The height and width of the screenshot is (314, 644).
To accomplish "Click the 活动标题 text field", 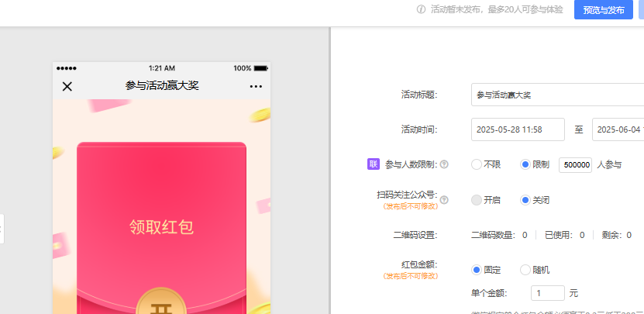I will point(557,95).
